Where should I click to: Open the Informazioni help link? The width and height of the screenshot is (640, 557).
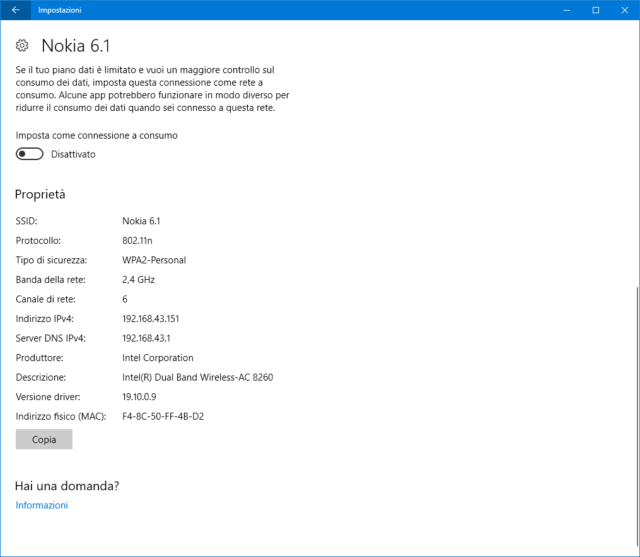42,505
